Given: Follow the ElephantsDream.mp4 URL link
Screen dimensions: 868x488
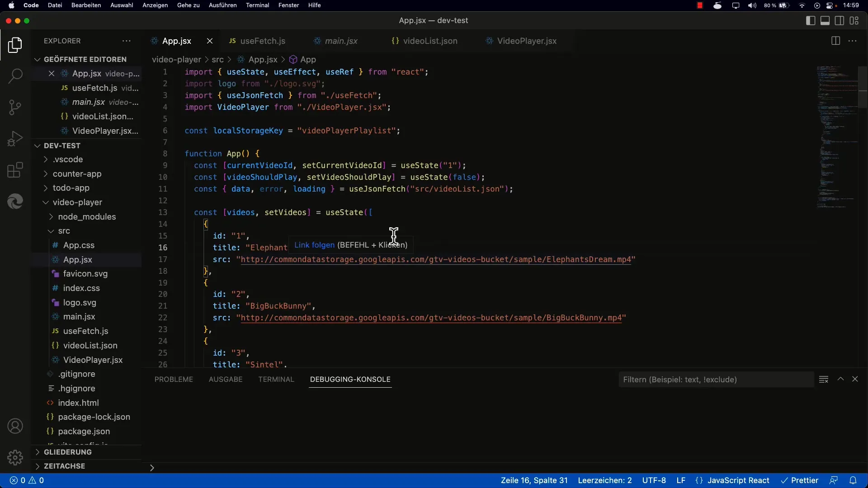Looking at the screenshot, I should (x=435, y=260).
